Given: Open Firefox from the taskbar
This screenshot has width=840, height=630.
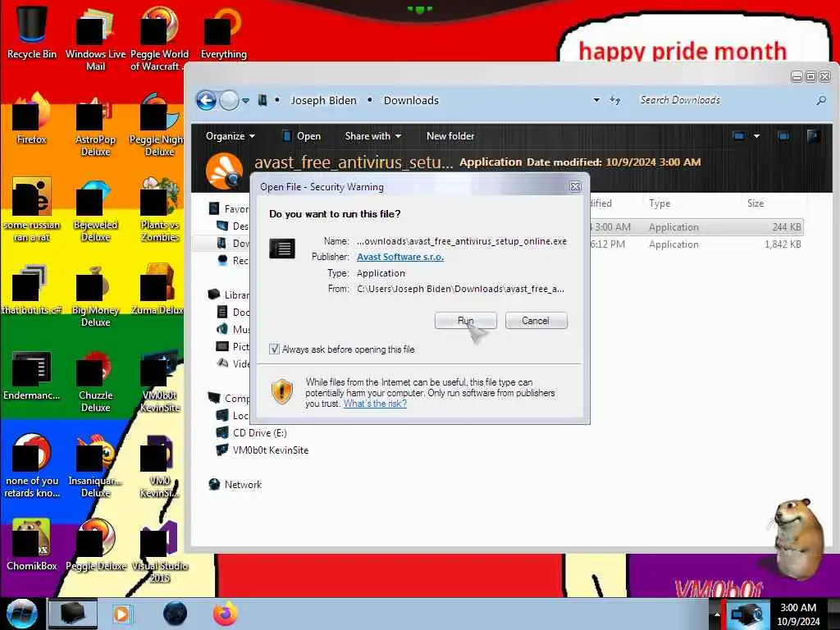Looking at the screenshot, I should click(x=225, y=614).
